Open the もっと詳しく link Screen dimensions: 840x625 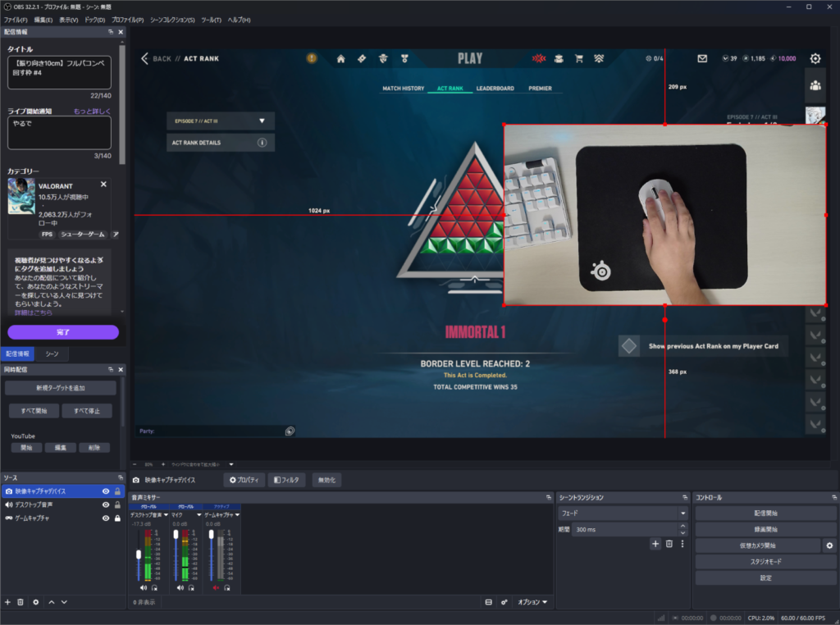click(x=92, y=111)
